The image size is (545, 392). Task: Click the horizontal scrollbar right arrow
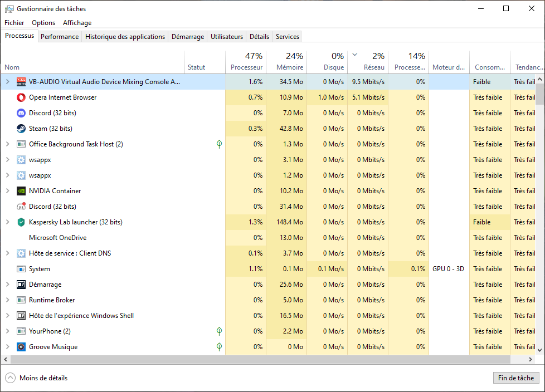(531, 360)
